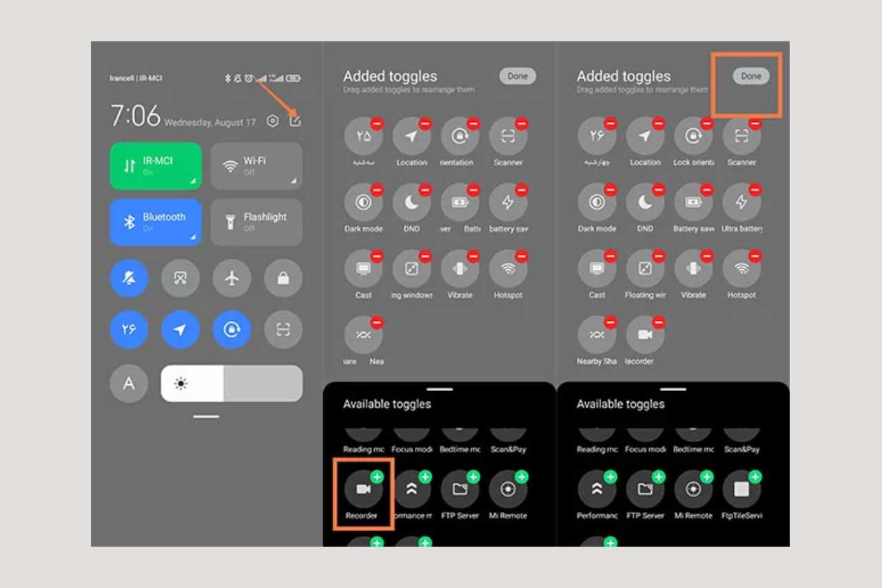The width and height of the screenshot is (882, 588).
Task: Tap handle bar below brightness slider
Action: pyautogui.click(x=206, y=417)
